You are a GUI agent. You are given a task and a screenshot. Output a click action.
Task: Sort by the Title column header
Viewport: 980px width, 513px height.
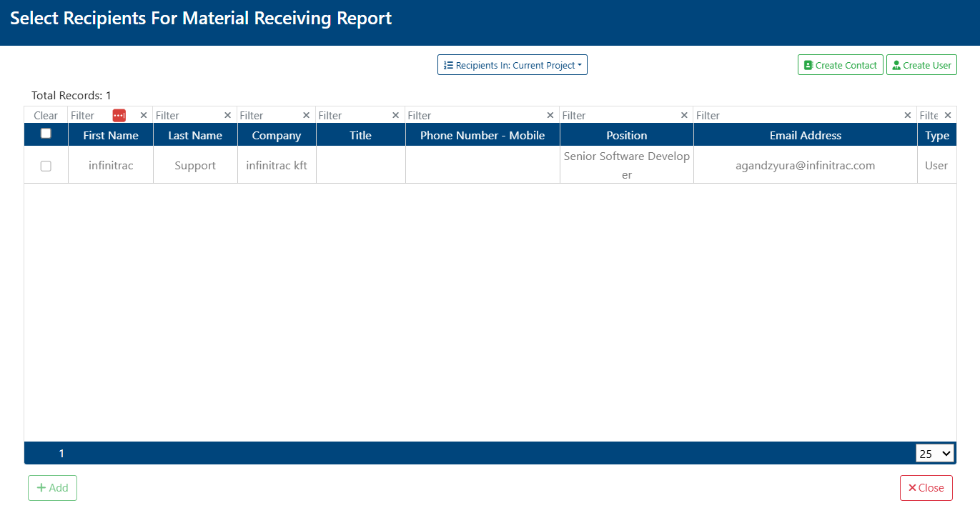point(361,135)
